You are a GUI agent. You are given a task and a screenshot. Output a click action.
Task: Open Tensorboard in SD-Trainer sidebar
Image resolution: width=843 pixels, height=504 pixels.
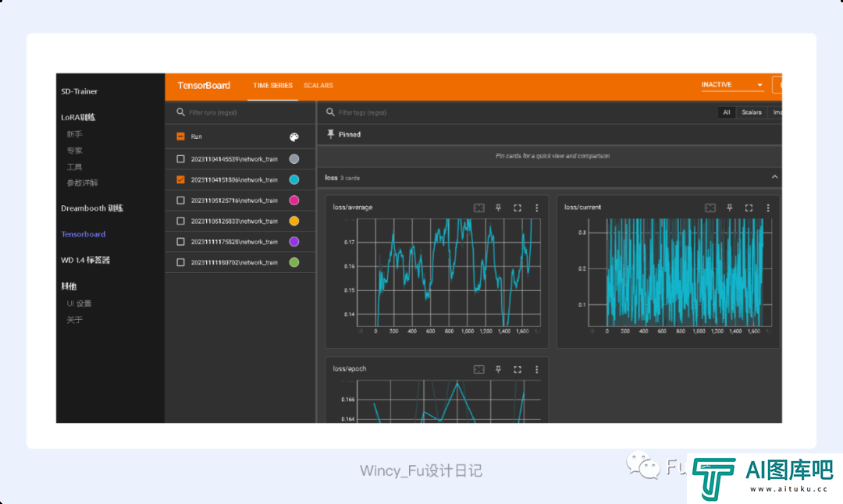pyautogui.click(x=84, y=234)
